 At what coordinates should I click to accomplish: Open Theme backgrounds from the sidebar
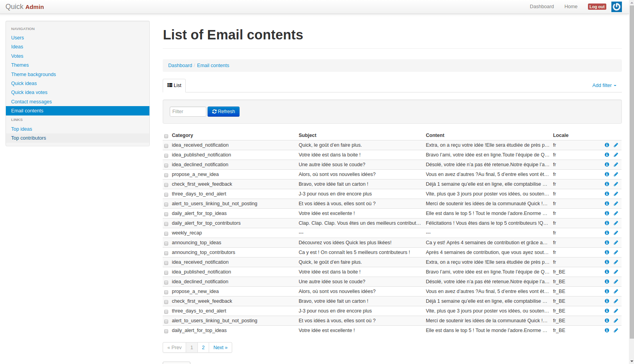(x=34, y=75)
